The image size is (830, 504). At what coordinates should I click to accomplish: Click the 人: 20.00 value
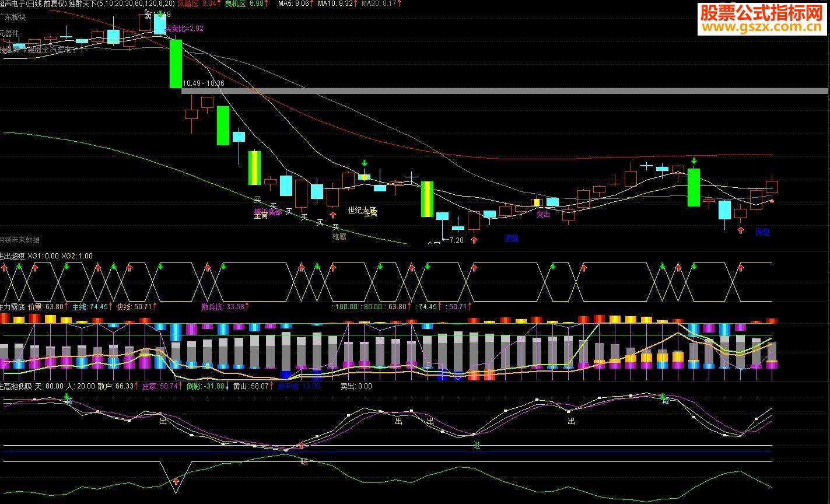[x=80, y=386]
